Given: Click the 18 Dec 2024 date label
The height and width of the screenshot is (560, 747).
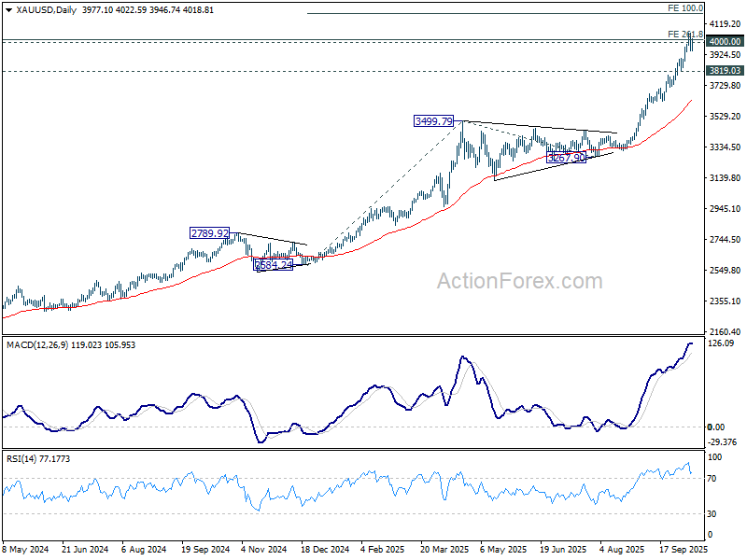Looking at the screenshot, I should 325,550.
